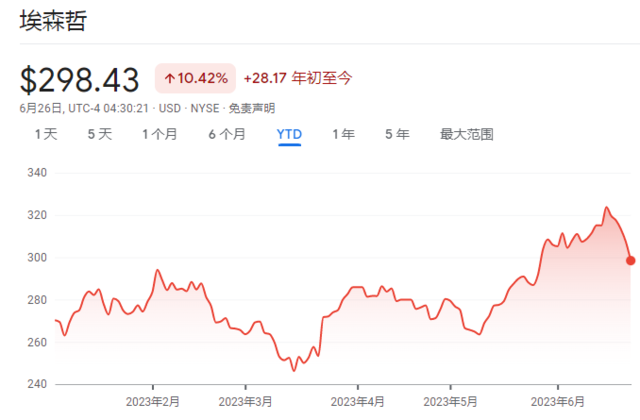Click the 260 y-axis label
The width and height of the screenshot is (640, 420).
point(37,342)
